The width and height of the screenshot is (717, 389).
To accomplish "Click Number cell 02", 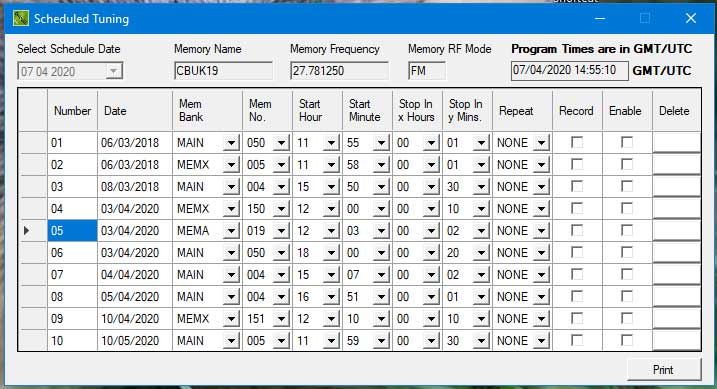I will (72, 165).
